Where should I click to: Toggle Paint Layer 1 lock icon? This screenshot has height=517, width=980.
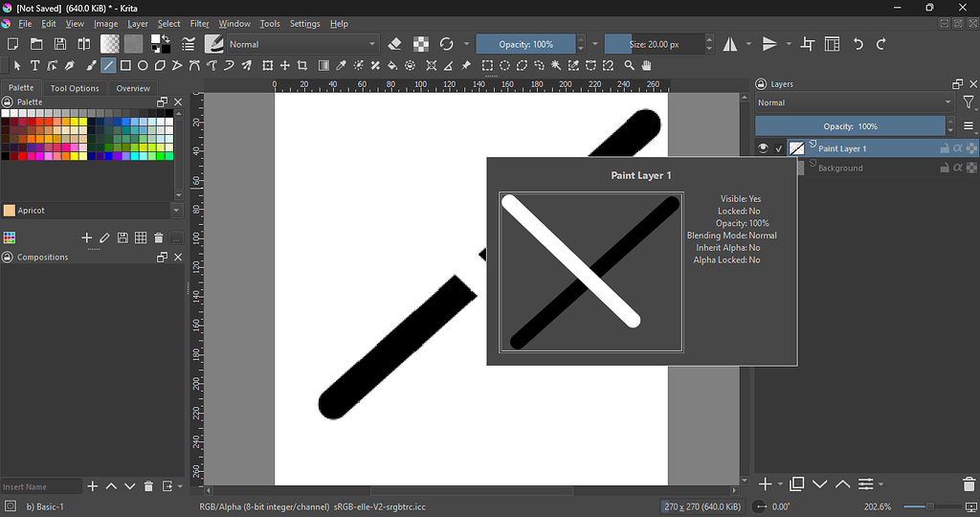pos(945,148)
